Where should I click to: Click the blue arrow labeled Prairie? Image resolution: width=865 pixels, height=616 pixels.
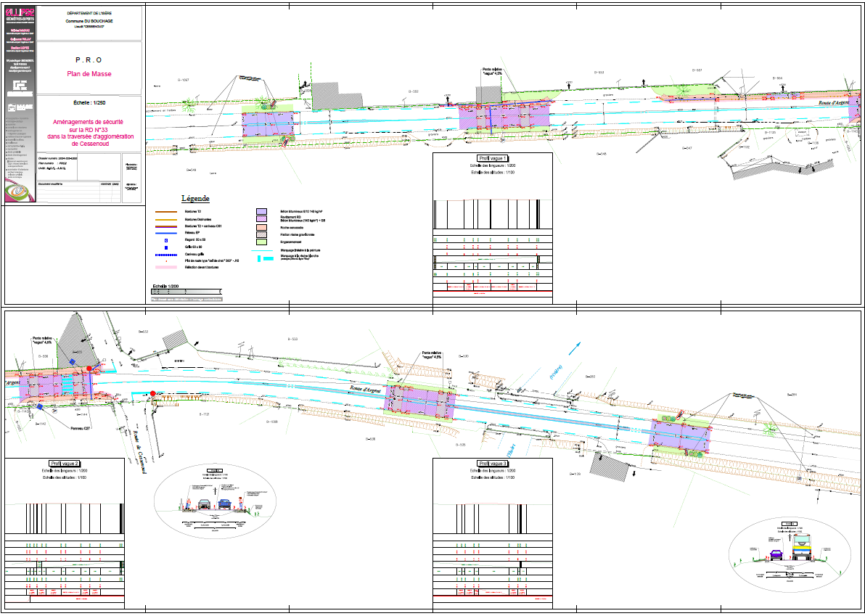[x=574, y=348]
